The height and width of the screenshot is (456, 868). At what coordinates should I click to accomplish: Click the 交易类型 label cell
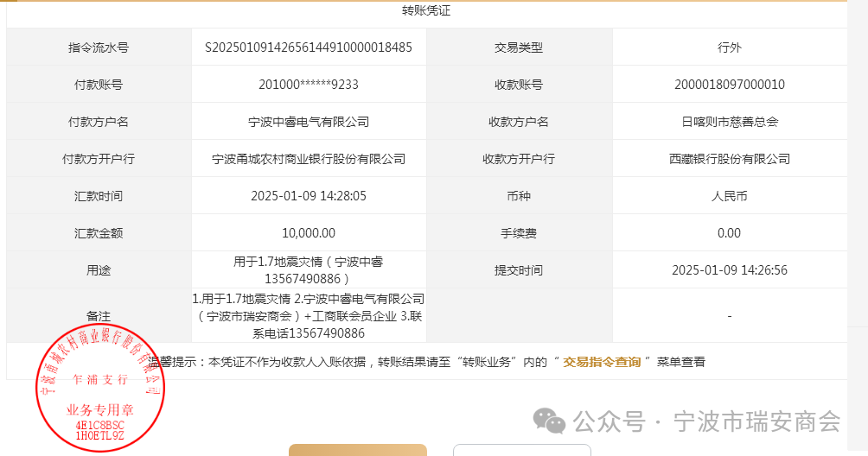pyautogui.click(x=519, y=47)
